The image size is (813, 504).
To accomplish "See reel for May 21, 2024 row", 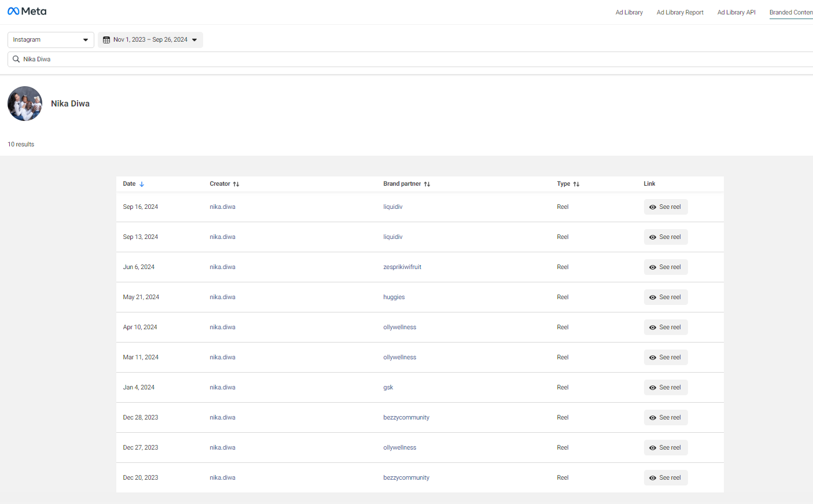I will (665, 297).
